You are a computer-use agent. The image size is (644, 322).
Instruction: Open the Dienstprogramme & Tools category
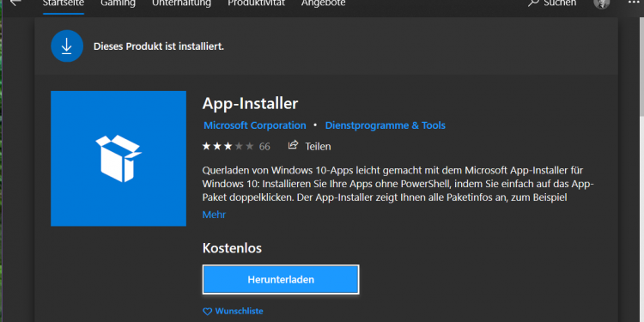coord(386,125)
